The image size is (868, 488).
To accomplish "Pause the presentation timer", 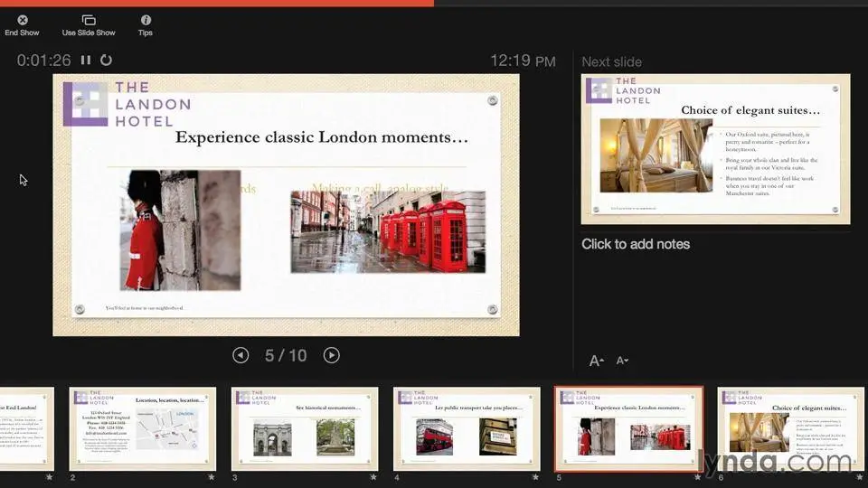I will click(86, 60).
